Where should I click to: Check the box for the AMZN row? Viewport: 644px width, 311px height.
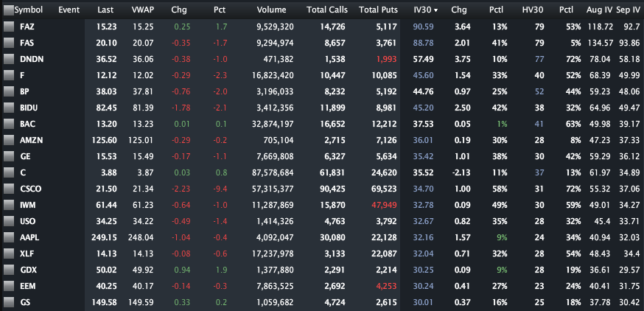click(8, 140)
